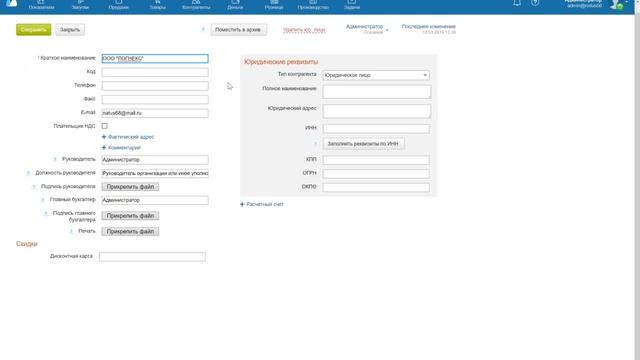Open the Контрагенты section in top navigation
The height and width of the screenshot is (360, 640).
(x=196, y=5)
